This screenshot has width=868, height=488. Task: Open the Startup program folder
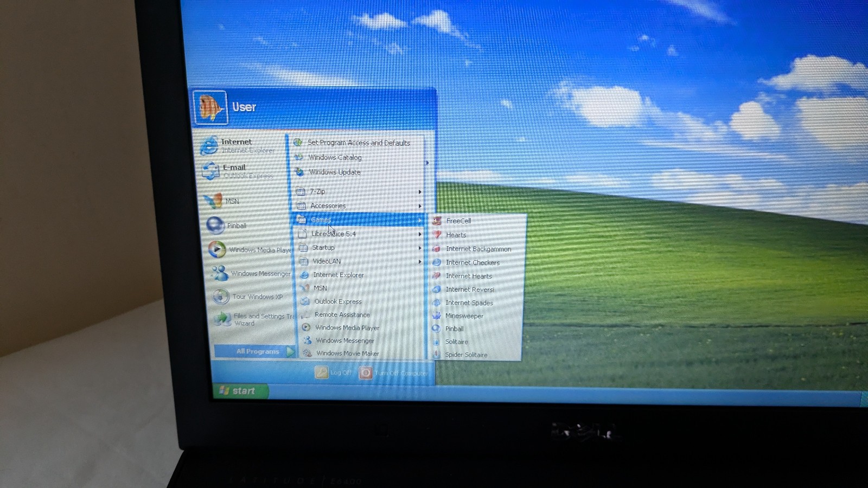(360, 248)
